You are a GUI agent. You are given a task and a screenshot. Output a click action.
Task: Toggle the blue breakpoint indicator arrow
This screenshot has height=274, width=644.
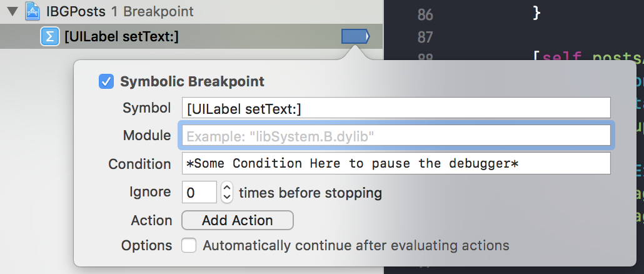(x=356, y=36)
